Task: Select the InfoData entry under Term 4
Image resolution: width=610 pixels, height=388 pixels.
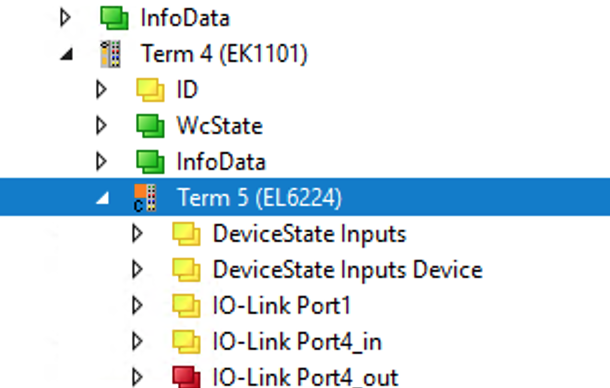Action: (221, 162)
